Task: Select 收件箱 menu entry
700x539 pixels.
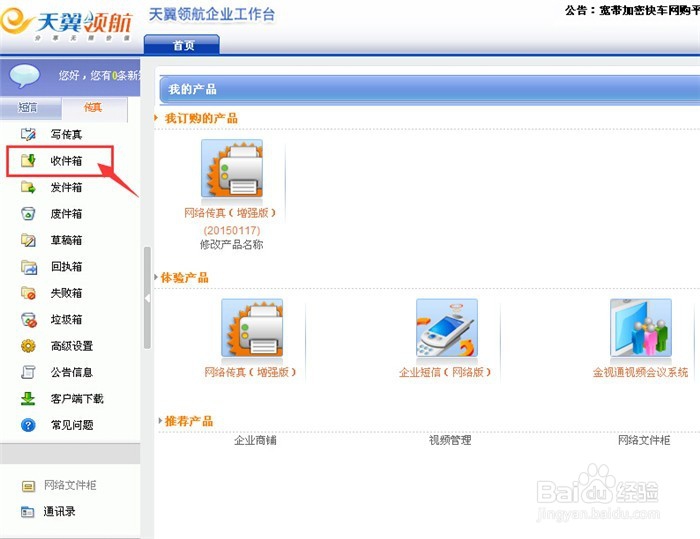Action: point(66,161)
